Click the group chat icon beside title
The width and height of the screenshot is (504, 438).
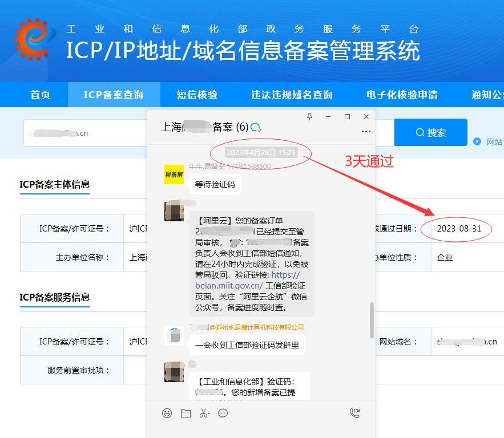tap(256, 127)
